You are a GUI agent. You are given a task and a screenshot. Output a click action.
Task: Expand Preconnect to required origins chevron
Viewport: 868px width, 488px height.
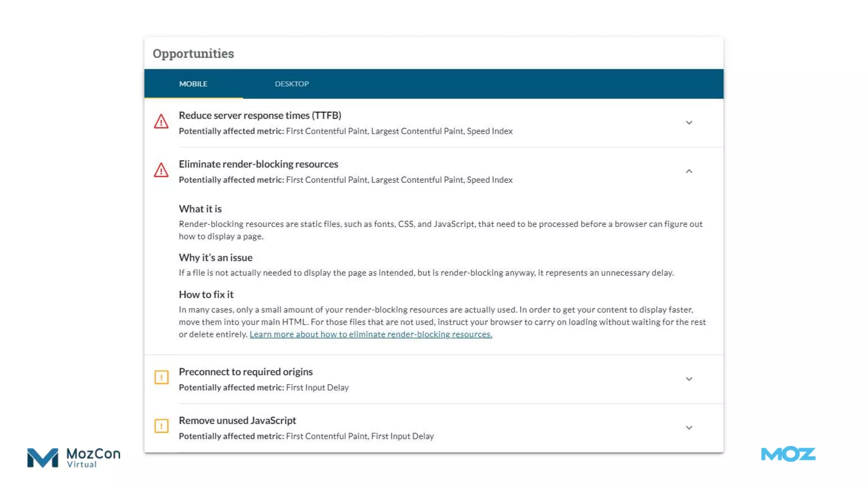[689, 379]
